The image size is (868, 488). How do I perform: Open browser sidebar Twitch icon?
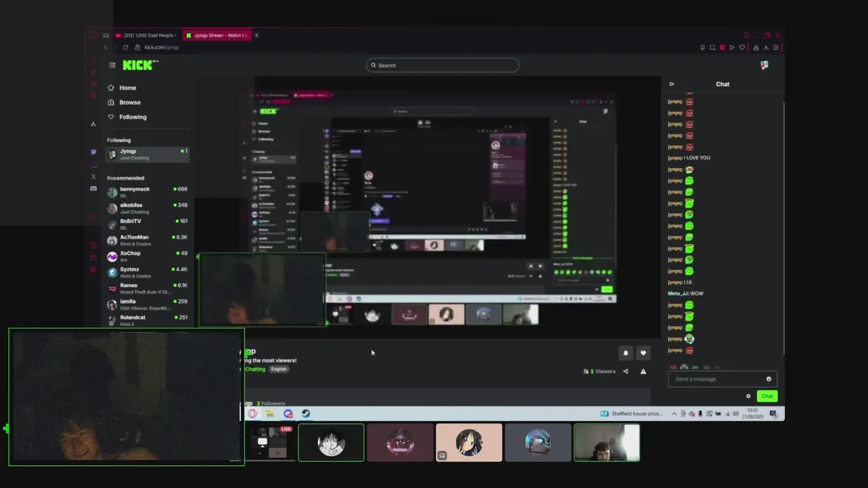[x=94, y=152]
